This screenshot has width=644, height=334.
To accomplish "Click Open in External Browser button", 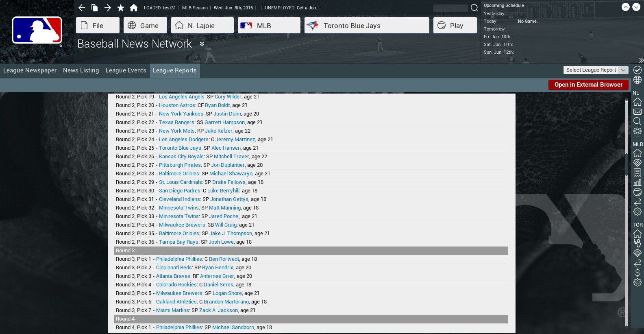I will 588,85.
